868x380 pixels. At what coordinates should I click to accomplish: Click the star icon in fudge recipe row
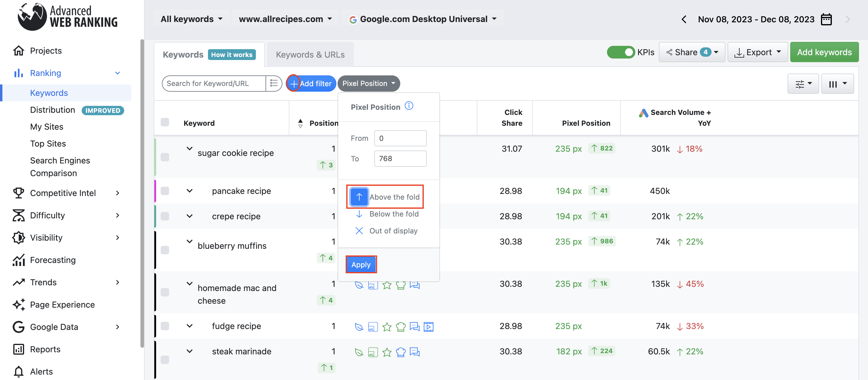pos(387,326)
